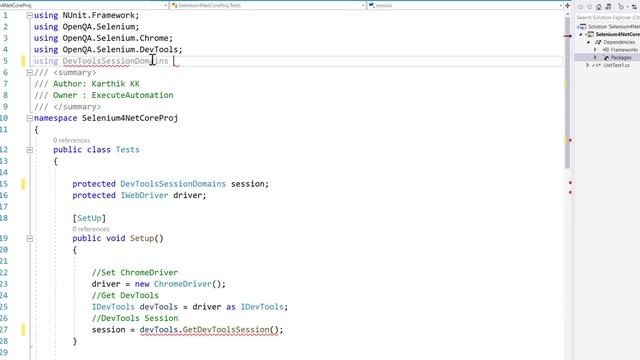Click '0 references' above class Tests
Viewport: 640px width, 360px height.
[x=71, y=140]
